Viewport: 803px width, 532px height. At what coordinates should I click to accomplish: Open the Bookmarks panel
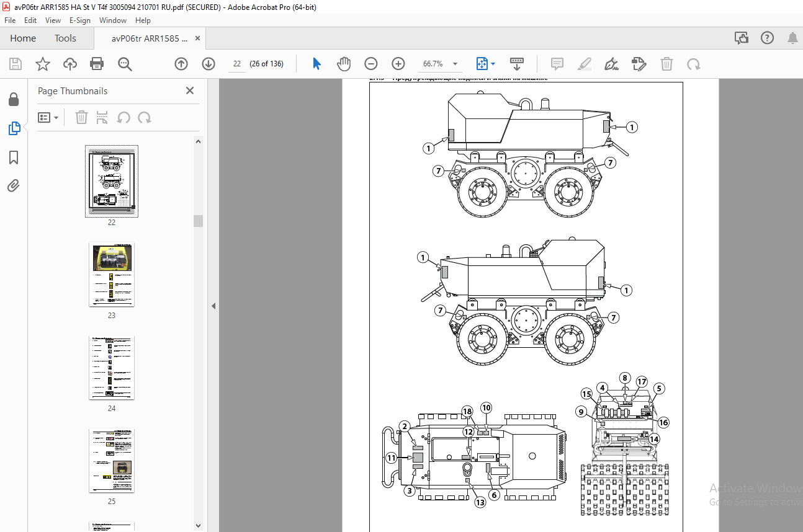pyautogui.click(x=14, y=157)
